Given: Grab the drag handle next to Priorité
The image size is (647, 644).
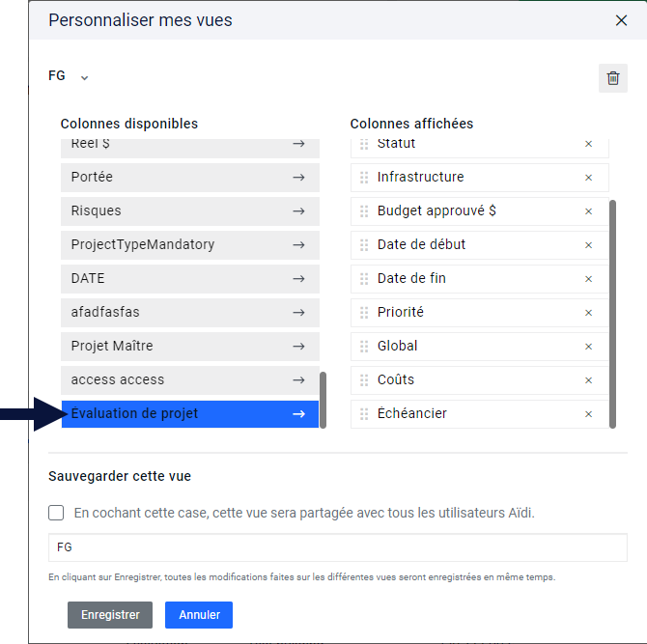Looking at the screenshot, I should pyautogui.click(x=364, y=313).
